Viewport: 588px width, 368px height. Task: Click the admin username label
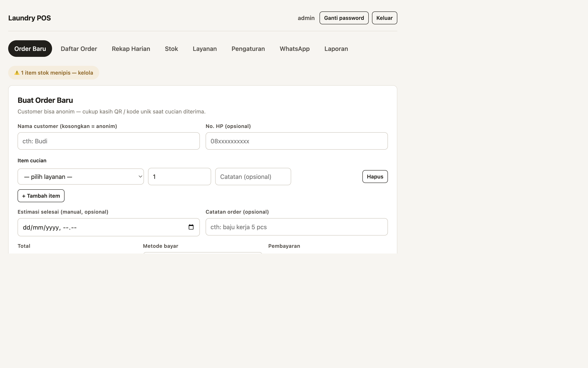(x=306, y=18)
